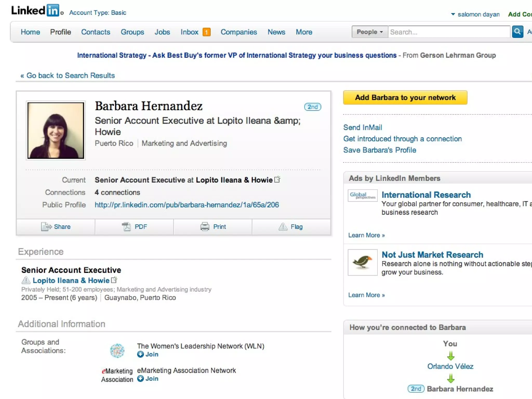Click the Send InMail link
The width and height of the screenshot is (532, 399).
click(363, 128)
